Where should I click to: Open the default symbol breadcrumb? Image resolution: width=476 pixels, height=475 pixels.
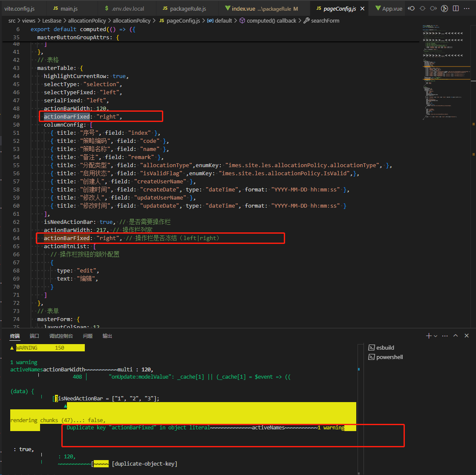point(219,20)
